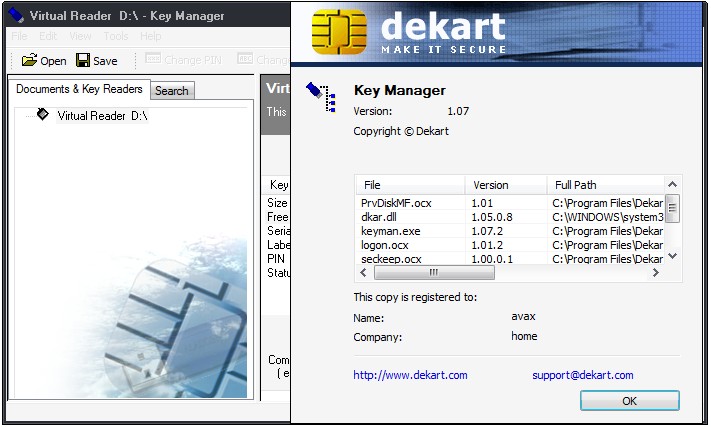Switch to the Search tab

[x=172, y=91]
